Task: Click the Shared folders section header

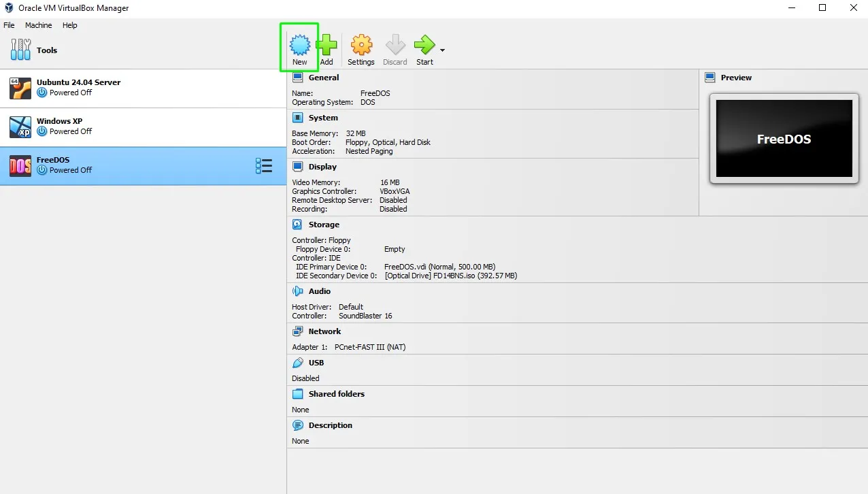Action: coord(337,394)
